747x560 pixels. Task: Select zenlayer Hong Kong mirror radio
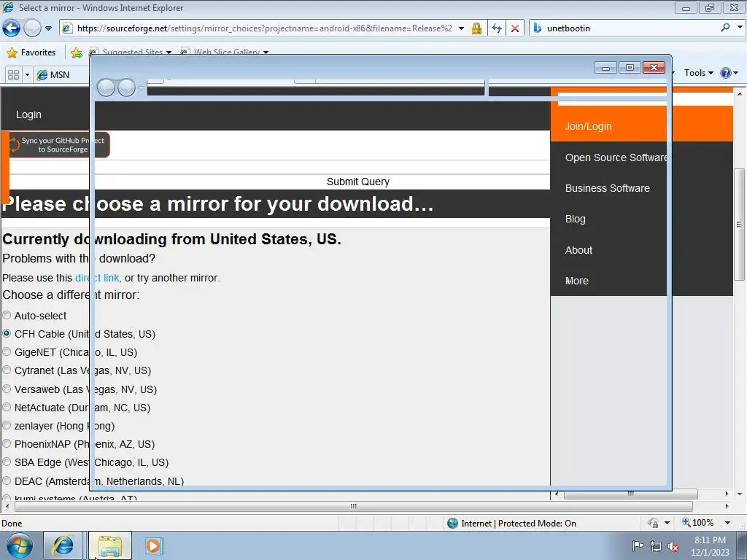[7, 425]
